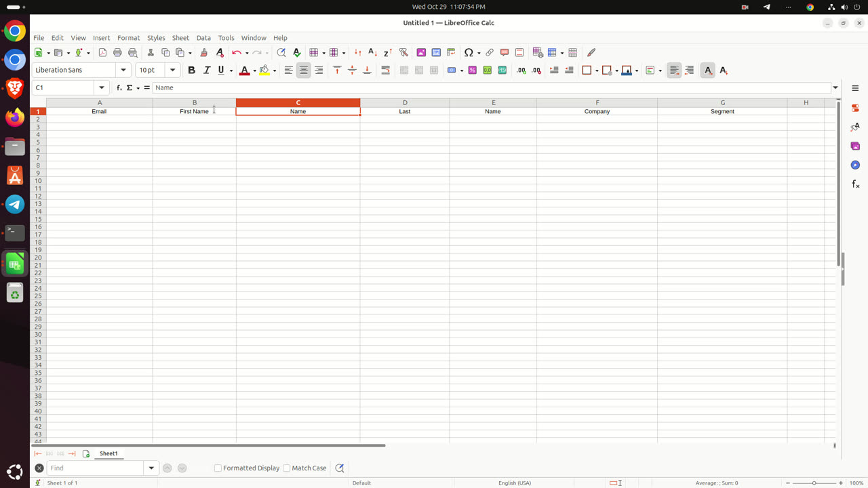Insert Chart icon in toolbar
868x488 pixels.
[436, 52]
